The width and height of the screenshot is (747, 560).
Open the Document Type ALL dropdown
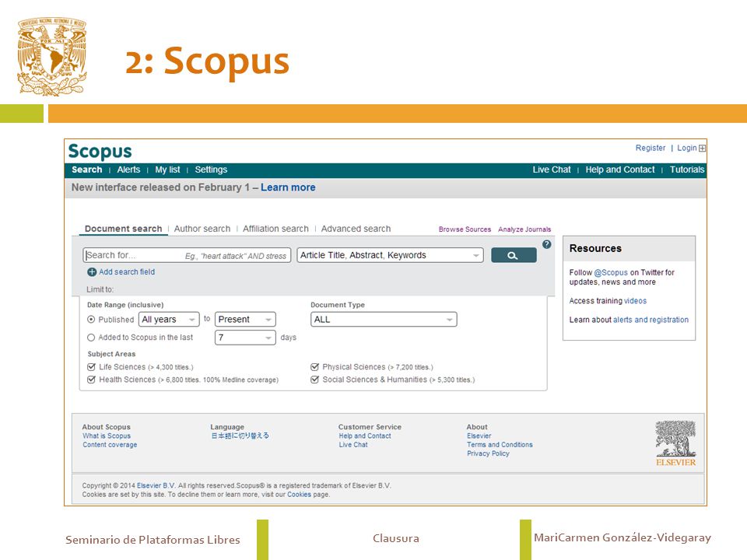coord(384,320)
